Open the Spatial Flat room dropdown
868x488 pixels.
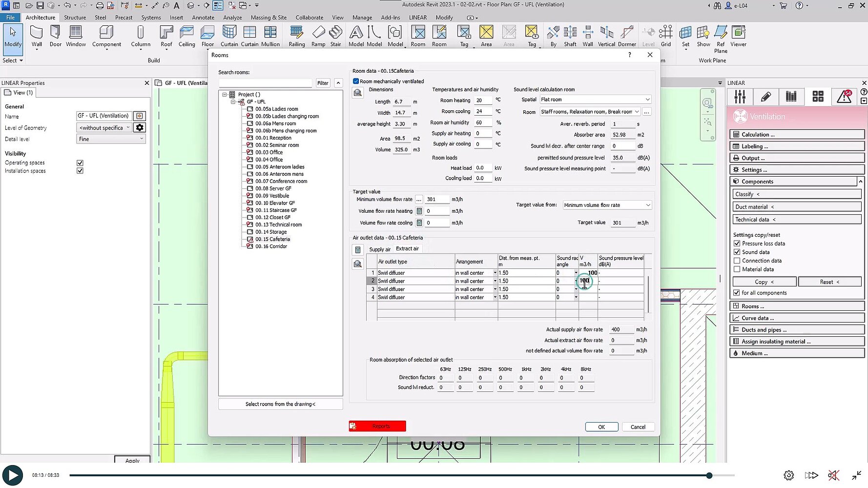click(x=595, y=100)
